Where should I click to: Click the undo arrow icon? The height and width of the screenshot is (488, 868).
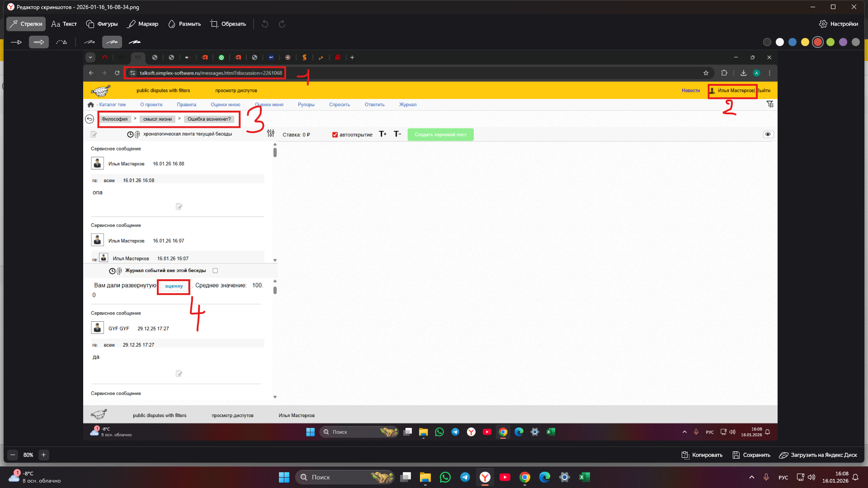click(x=265, y=24)
